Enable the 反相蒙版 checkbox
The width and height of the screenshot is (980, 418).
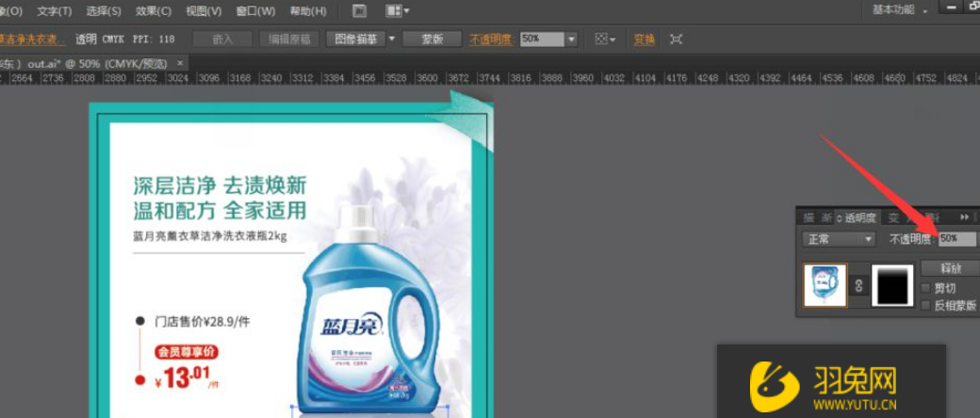click(x=925, y=305)
